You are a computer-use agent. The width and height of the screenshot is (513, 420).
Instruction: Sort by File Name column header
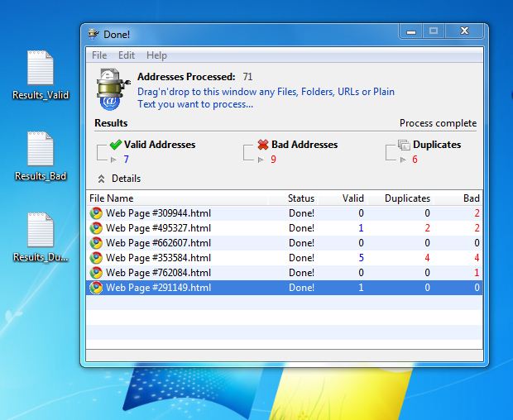178,198
